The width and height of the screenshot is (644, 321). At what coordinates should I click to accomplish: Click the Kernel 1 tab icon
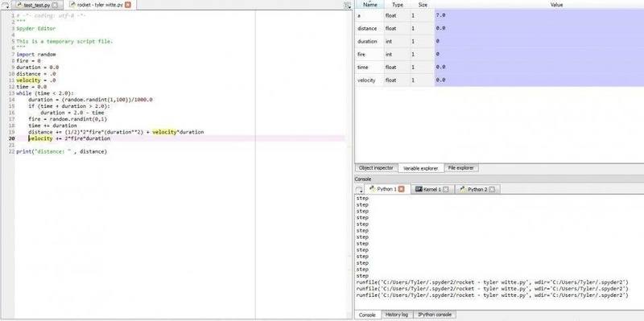tap(419, 189)
